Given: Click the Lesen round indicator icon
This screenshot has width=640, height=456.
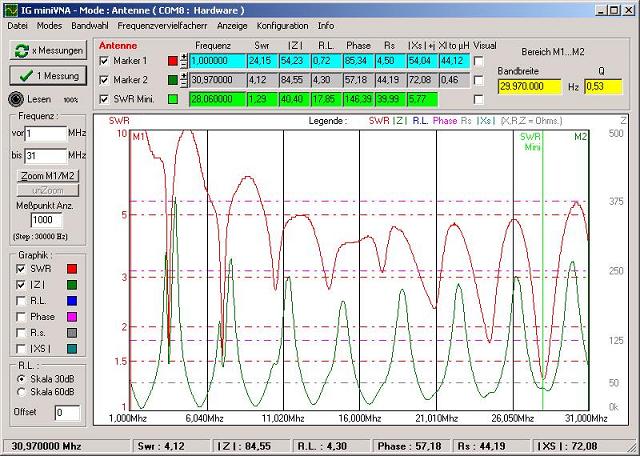Looking at the screenshot, I should (x=15, y=100).
